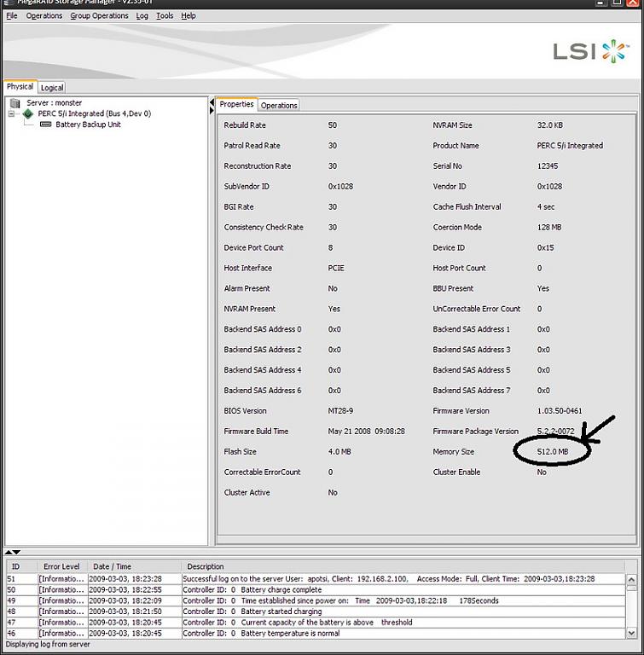Open the Help menu

[188, 15]
